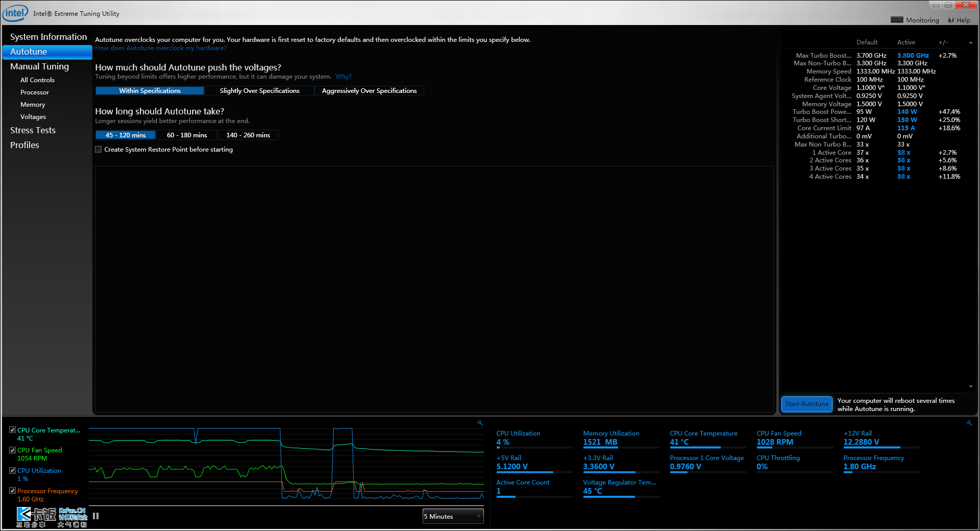Select CPU Utilization monitor tile

point(534,439)
